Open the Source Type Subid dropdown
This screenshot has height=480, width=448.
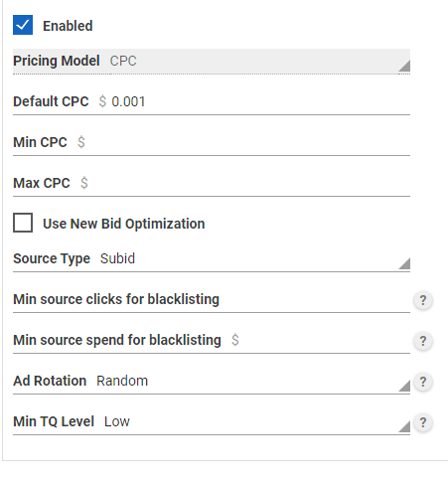(x=212, y=259)
